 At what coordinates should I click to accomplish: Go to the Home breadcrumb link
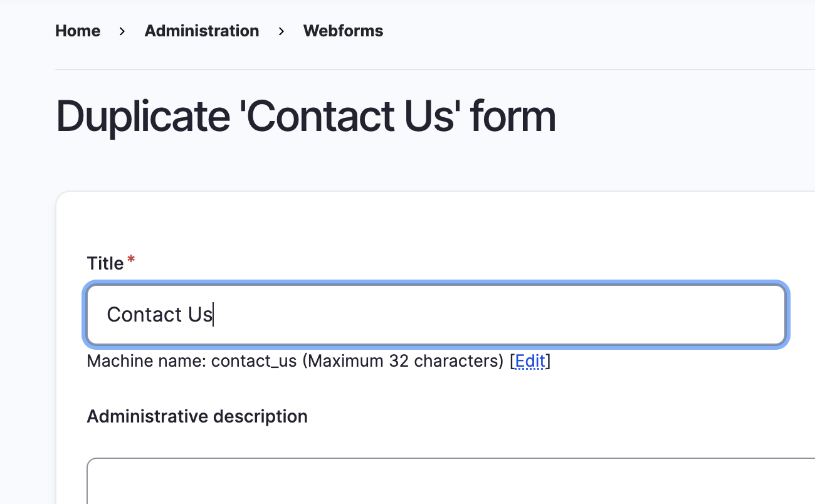[78, 31]
